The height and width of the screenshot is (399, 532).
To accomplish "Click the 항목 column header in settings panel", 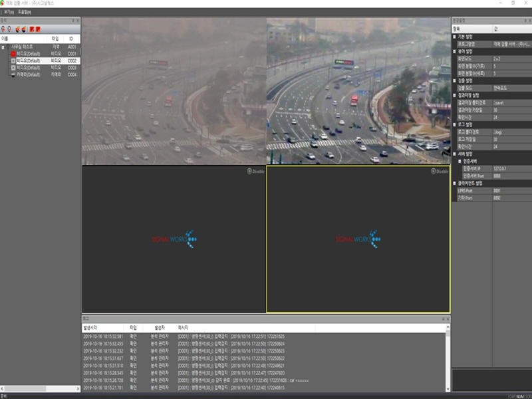I will (472, 29).
